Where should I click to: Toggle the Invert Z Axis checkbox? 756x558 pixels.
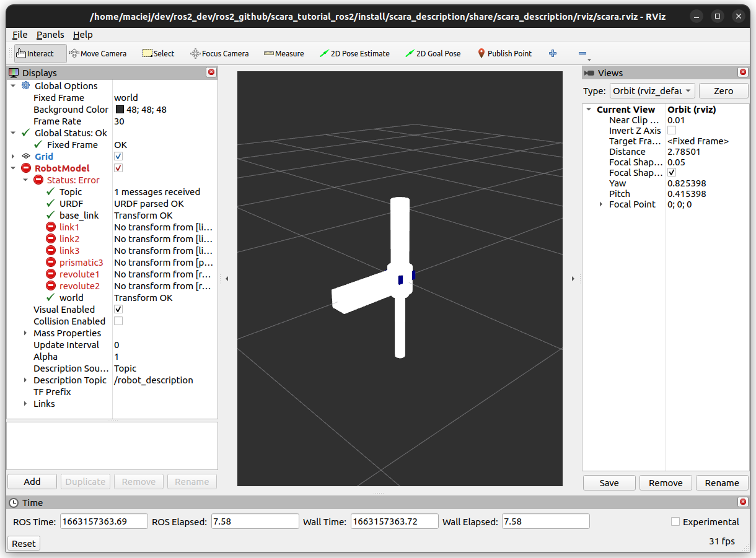pos(672,131)
